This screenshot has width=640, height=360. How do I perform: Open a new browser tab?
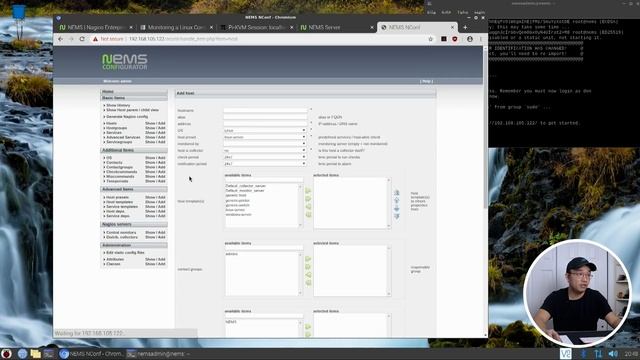coord(465,27)
